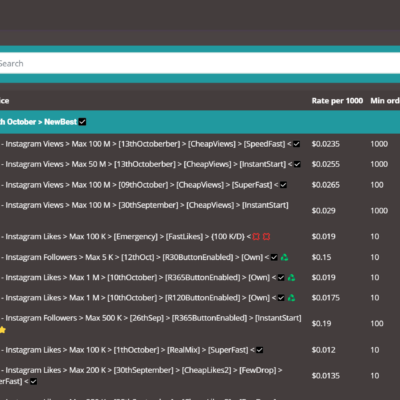Image resolution: width=400 pixels, height=400 pixels.
Task: Click second red cross icon on Emergency FastLikes row
Action: pos(266,237)
